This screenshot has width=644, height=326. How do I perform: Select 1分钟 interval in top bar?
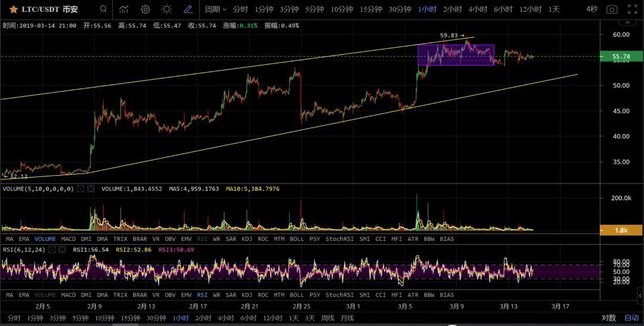point(264,9)
